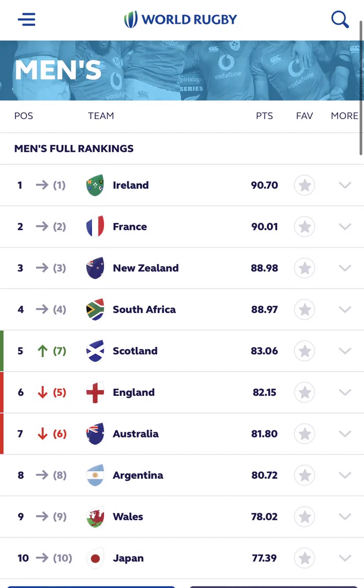Screen dimensions: 364x588
Task: Click the South Africa flag icon
Action: coord(95,310)
